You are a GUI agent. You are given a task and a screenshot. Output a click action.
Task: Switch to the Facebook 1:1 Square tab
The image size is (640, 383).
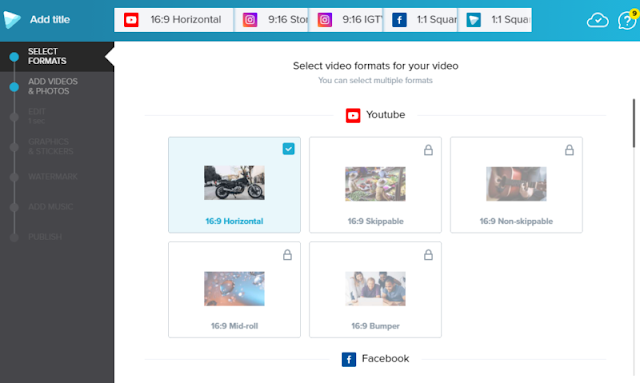click(x=420, y=20)
